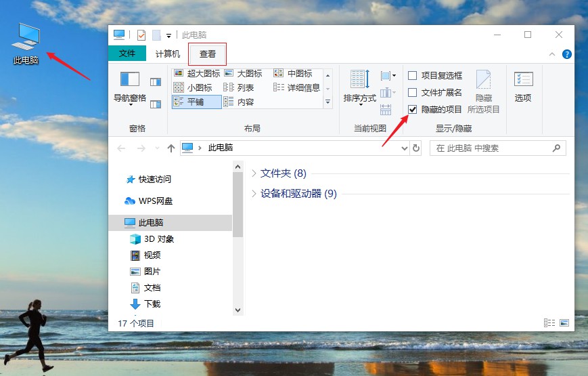Switch to details view in status bar
This screenshot has height=376, width=588.
[549, 323]
